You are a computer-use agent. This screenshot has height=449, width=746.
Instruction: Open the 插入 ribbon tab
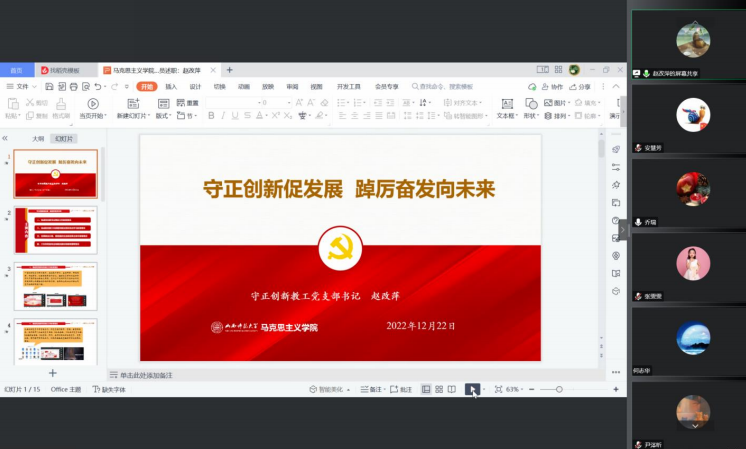[x=171, y=87]
